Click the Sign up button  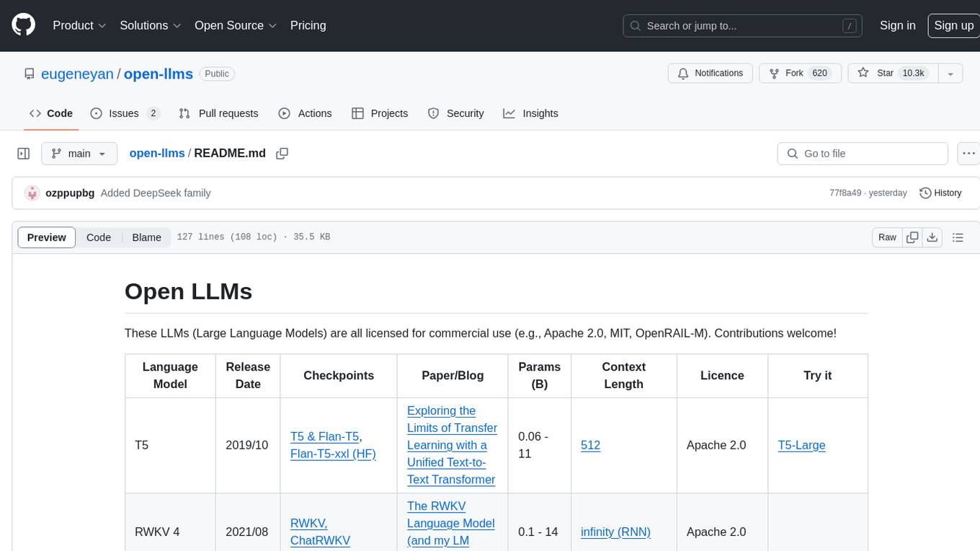click(x=953, y=25)
